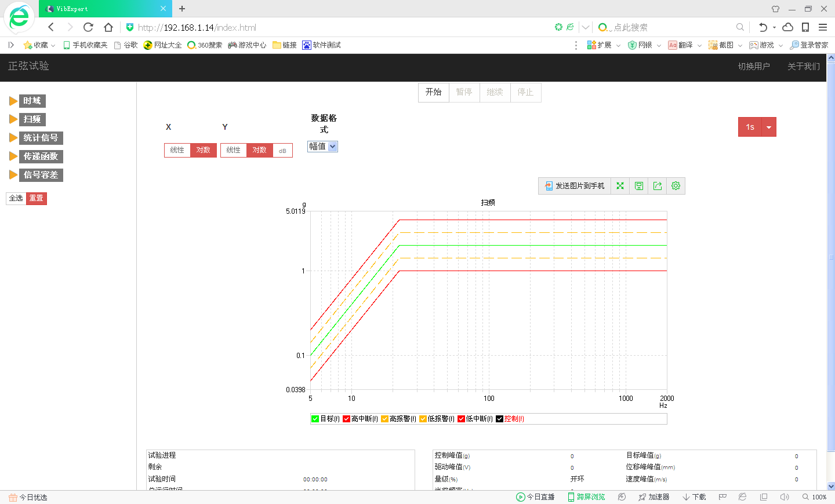This screenshot has width=835, height=504.
Task: Toggle 目标(f) legend checkbox
Action: [315, 419]
